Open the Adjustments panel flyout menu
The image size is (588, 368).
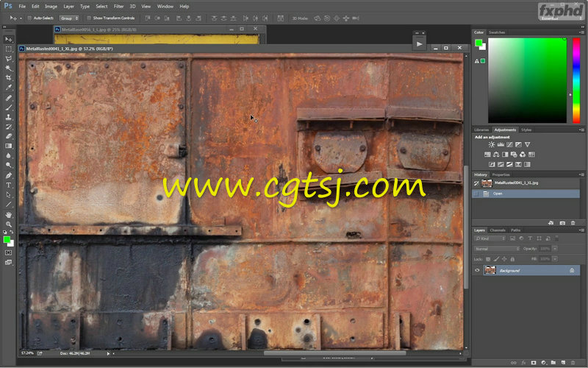tap(581, 130)
